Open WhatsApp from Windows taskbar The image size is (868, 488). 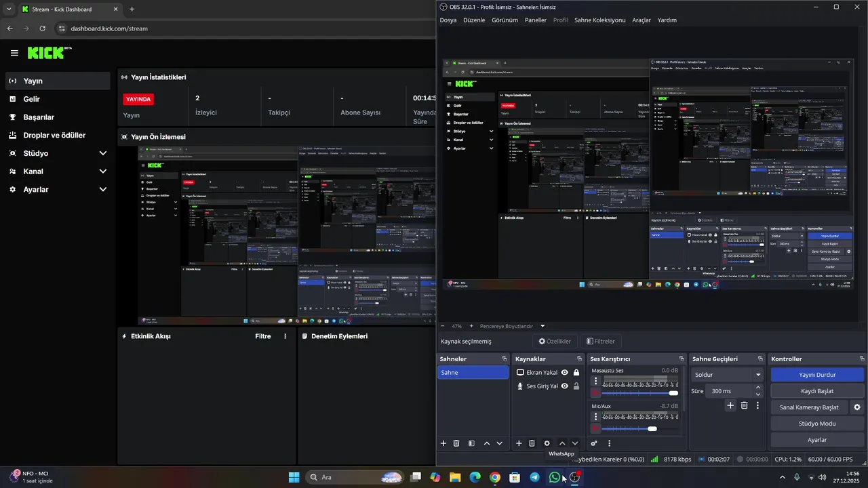coord(555,477)
